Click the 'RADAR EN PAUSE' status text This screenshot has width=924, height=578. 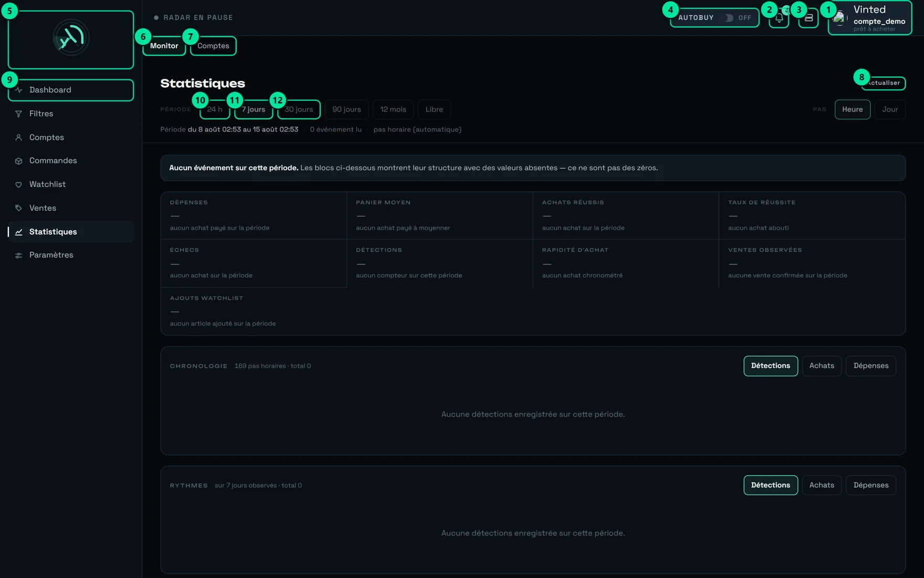point(198,17)
